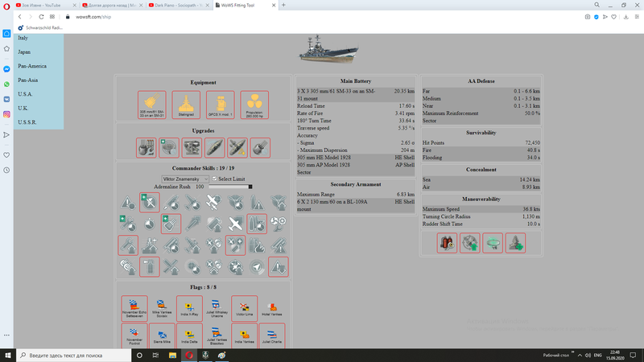The height and width of the screenshot is (362, 644).
Task: Click the Juliet Charlie flag
Action: point(272,335)
